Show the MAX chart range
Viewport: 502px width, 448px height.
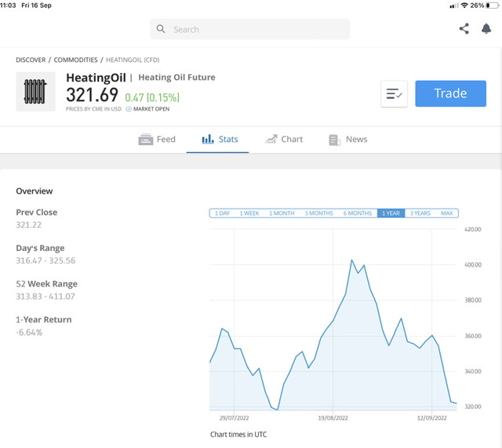tap(447, 213)
